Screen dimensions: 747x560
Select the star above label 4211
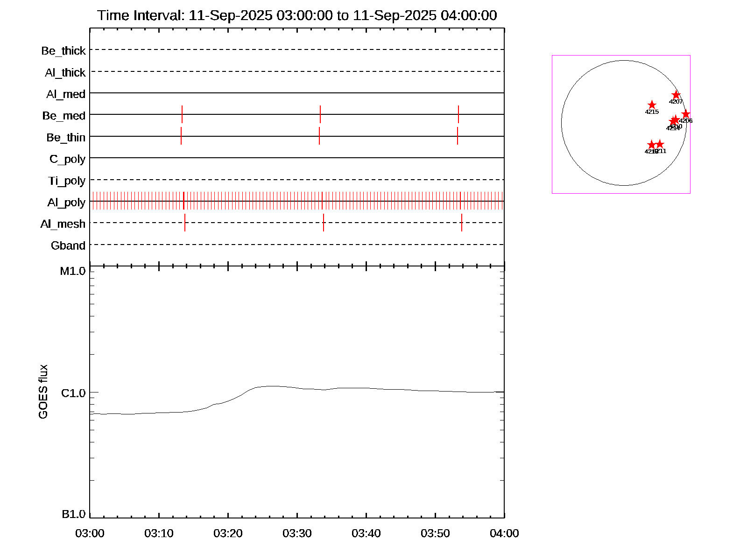(660, 144)
